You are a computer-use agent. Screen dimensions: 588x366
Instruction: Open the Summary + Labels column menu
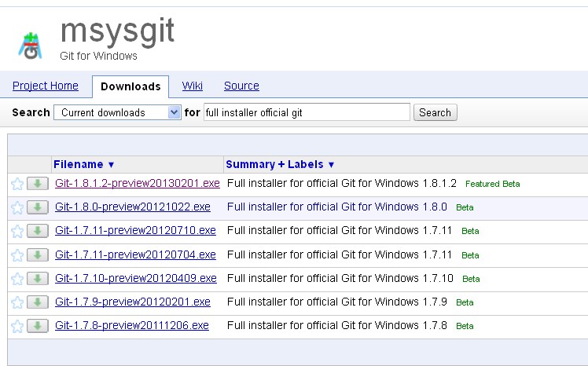(x=280, y=164)
